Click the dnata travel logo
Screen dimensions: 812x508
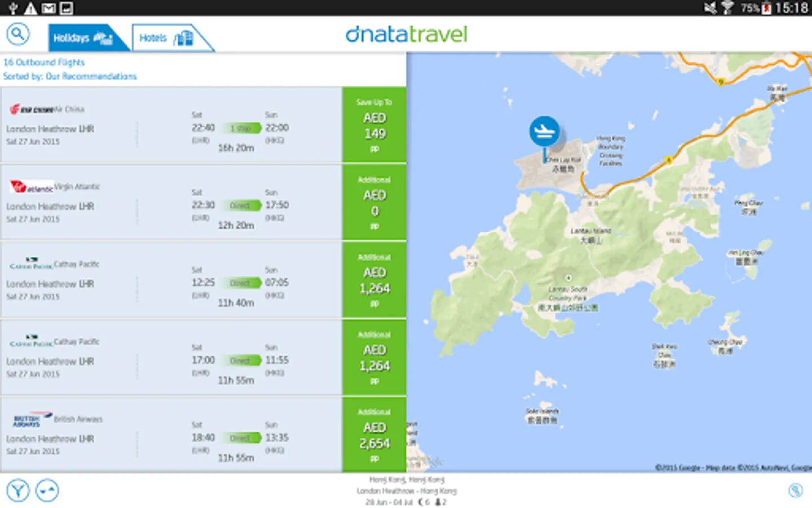(406, 34)
